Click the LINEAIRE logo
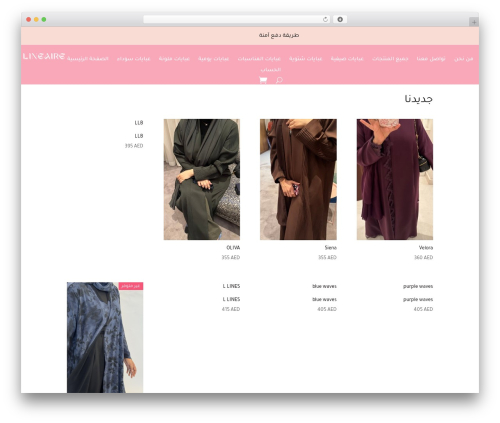500x423 pixels. (x=44, y=56)
